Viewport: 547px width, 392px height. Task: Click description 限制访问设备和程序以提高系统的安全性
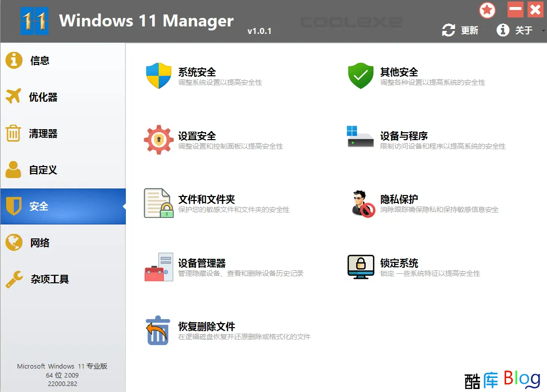point(443,146)
